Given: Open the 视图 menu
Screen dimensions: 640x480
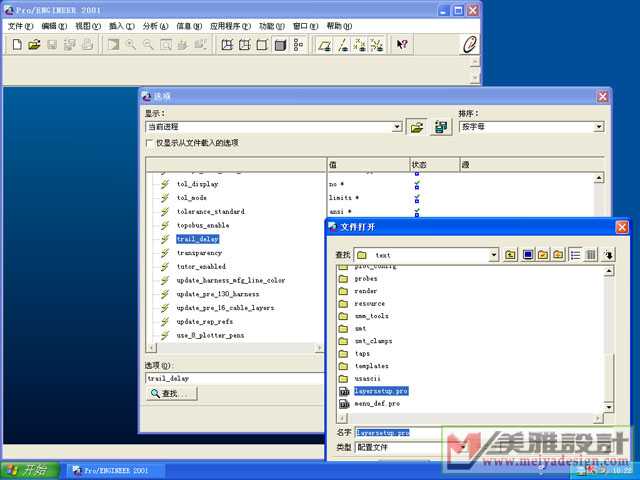Looking at the screenshot, I should 88,26.
